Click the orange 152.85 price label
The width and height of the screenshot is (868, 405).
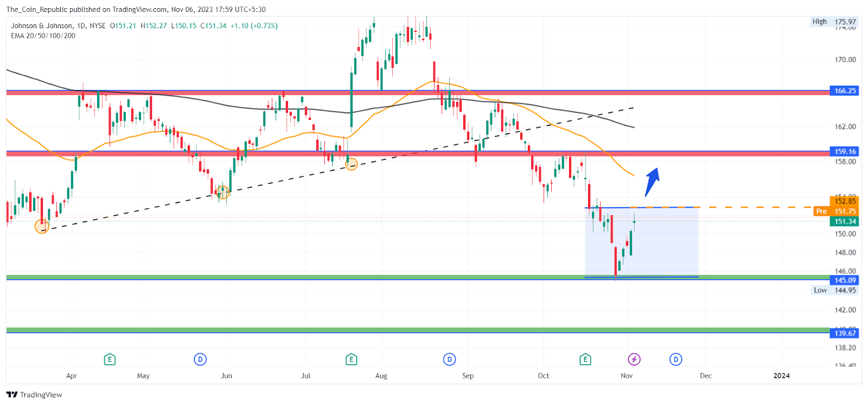[x=845, y=202]
